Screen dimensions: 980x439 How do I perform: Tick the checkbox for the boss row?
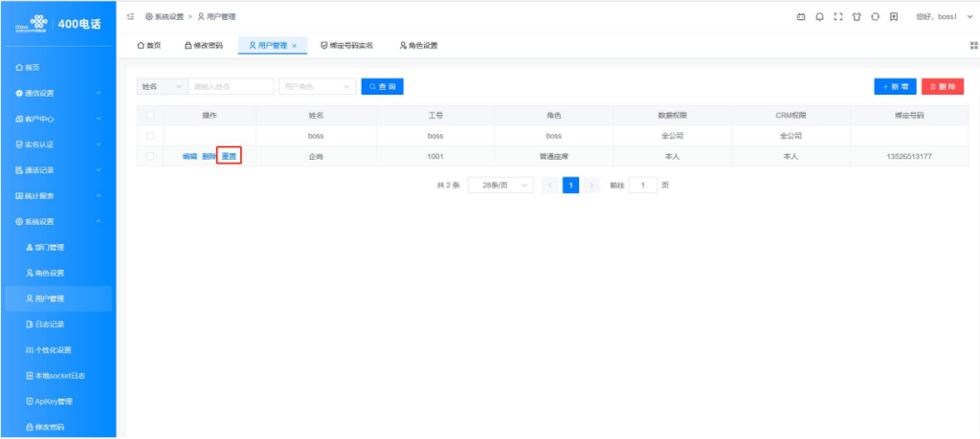[x=149, y=136]
